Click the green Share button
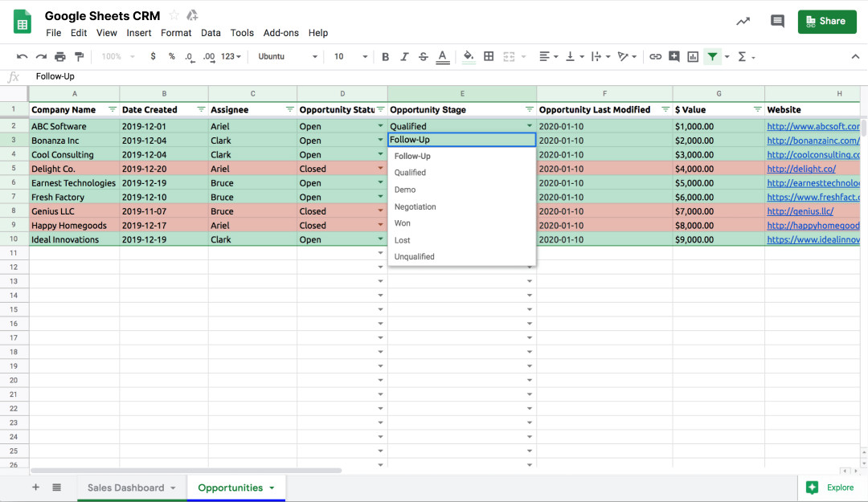This screenshot has width=868, height=502. [827, 22]
